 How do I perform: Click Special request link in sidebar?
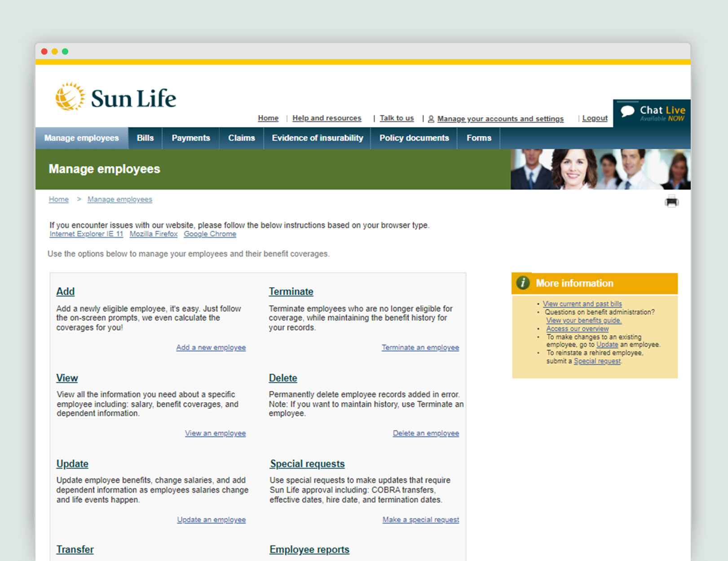tap(597, 361)
